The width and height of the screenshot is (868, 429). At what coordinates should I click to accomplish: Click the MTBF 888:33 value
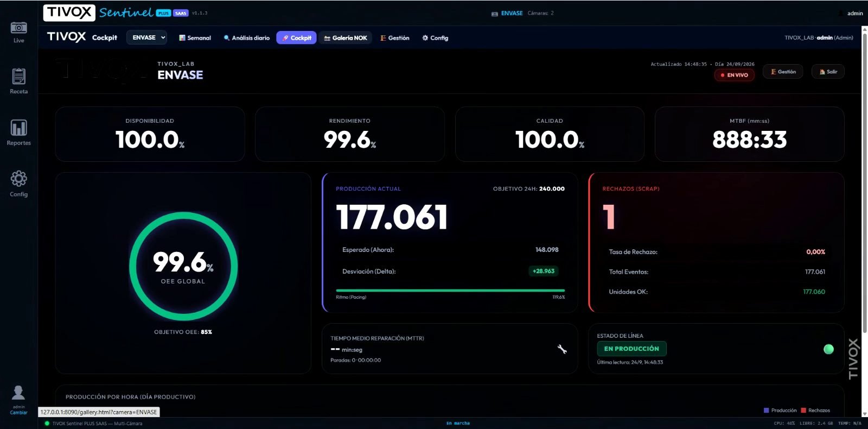[x=749, y=140]
